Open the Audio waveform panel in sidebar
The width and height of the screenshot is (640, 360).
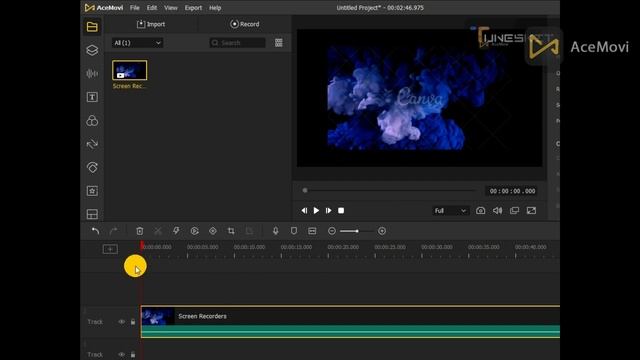coord(92,73)
